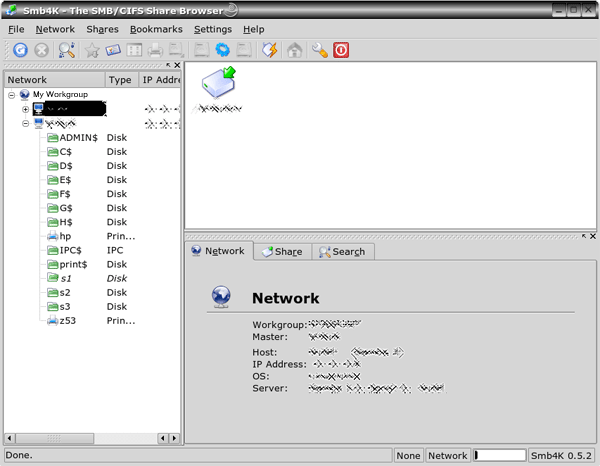This screenshot has width=600, height=466.
Task: Close the network browser dock panel
Action: coord(177,65)
